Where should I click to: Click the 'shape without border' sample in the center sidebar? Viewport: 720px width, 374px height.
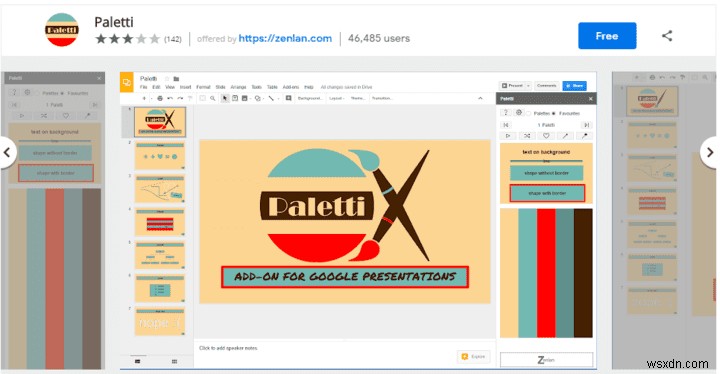pos(546,173)
